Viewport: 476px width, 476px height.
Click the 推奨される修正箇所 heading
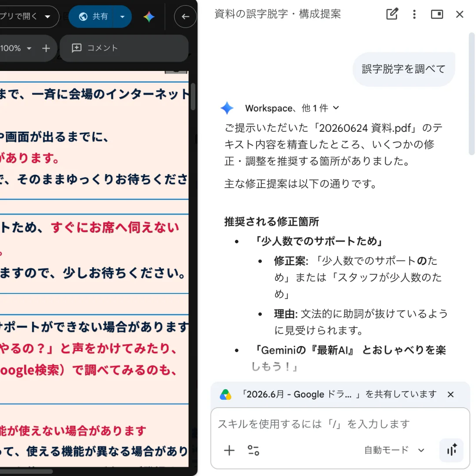point(271,222)
